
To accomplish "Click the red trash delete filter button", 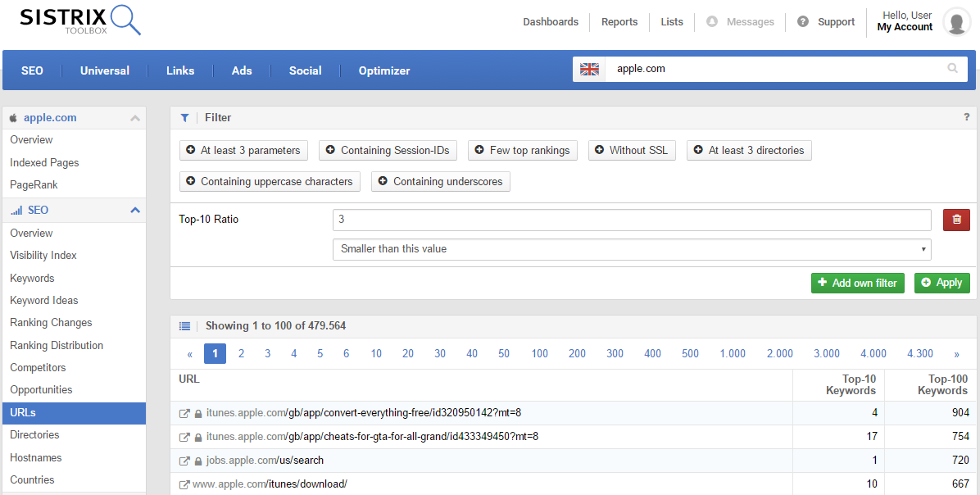I will tap(956, 220).
